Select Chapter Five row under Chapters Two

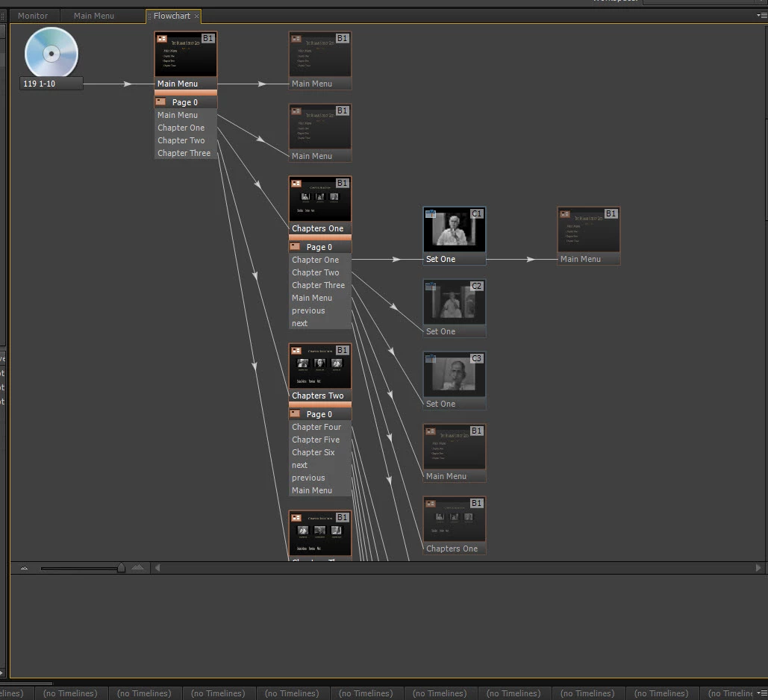coord(320,440)
